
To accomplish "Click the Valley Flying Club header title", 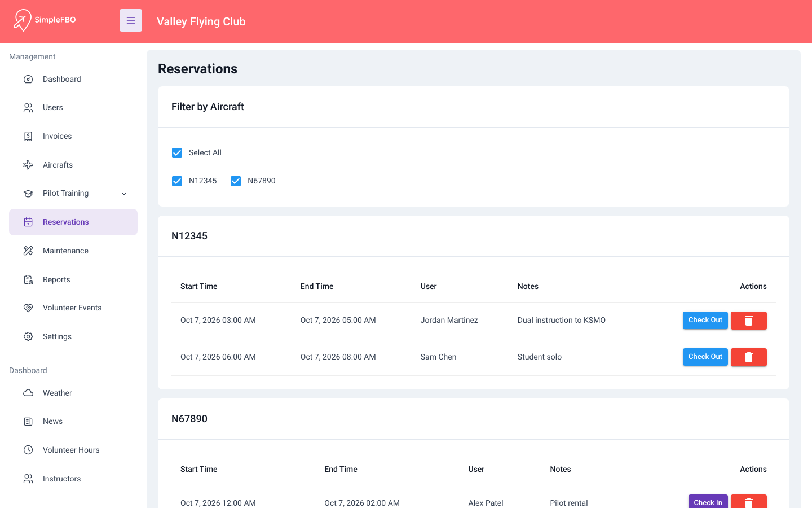I will tap(201, 21).
